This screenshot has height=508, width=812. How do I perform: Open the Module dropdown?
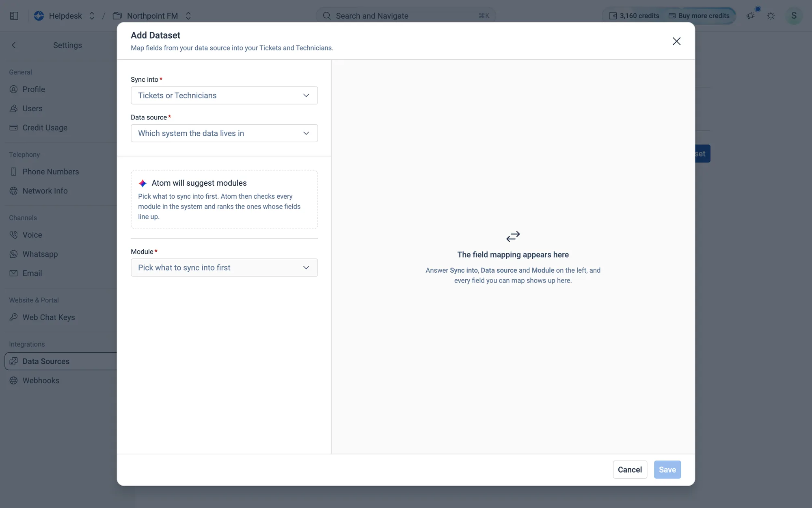224,268
